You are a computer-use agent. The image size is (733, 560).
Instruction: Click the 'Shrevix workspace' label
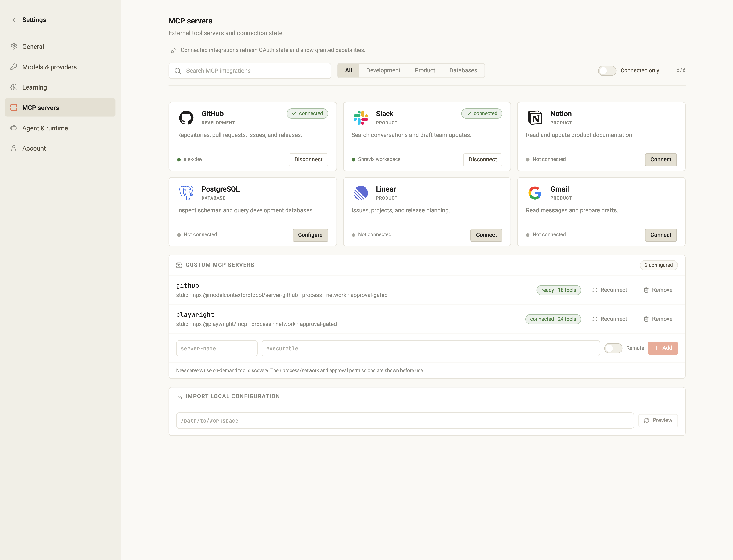coord(379,159)
